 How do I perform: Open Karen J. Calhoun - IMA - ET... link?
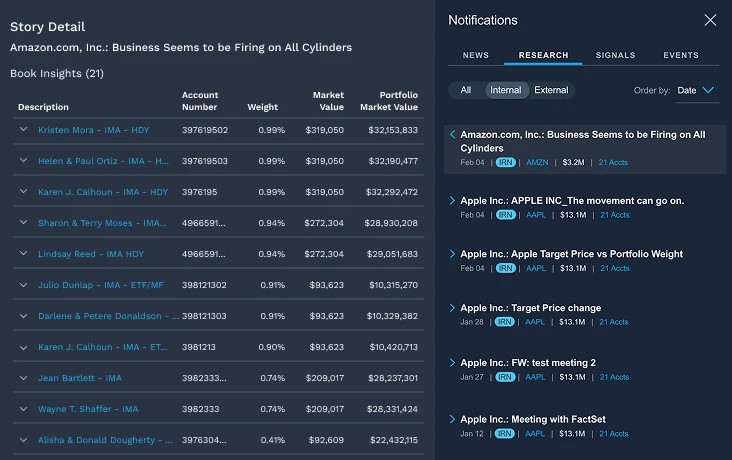(102, 347)
